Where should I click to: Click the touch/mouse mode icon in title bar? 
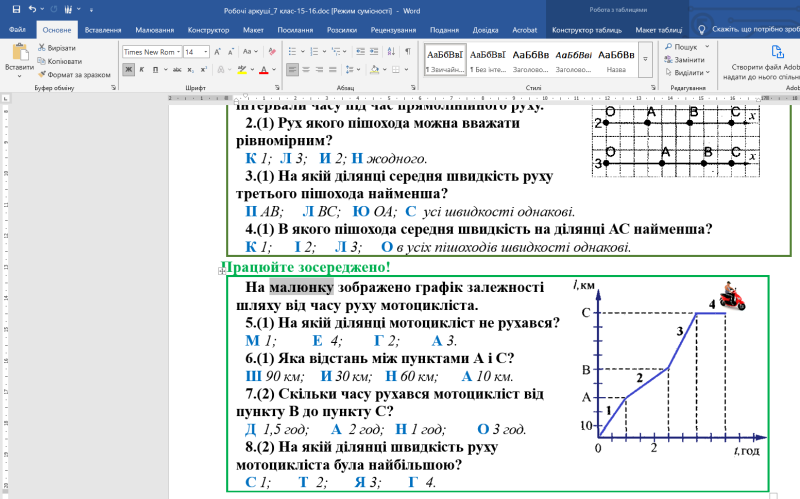[x=68, y=9]
